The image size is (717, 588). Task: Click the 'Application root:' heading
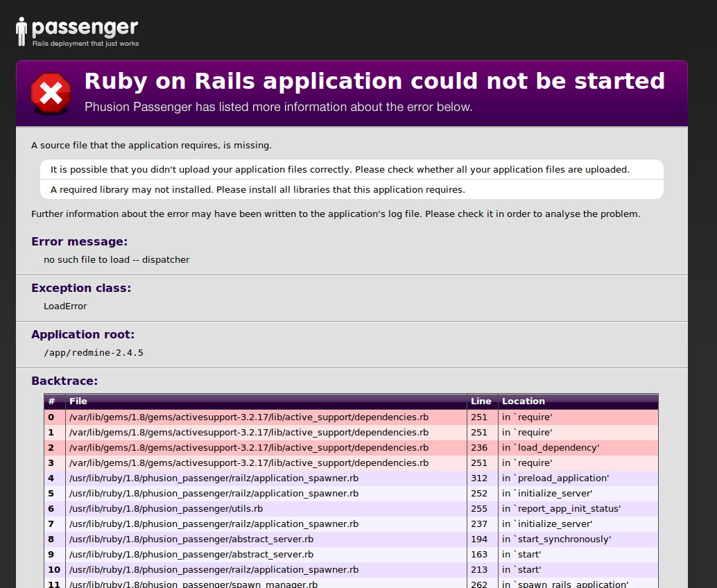pos(83,335)
